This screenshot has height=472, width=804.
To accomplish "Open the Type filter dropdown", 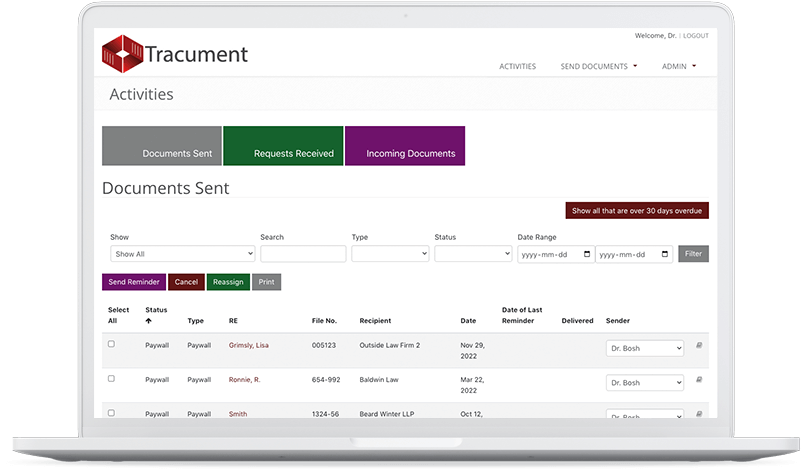I will [x=390, y=254].
